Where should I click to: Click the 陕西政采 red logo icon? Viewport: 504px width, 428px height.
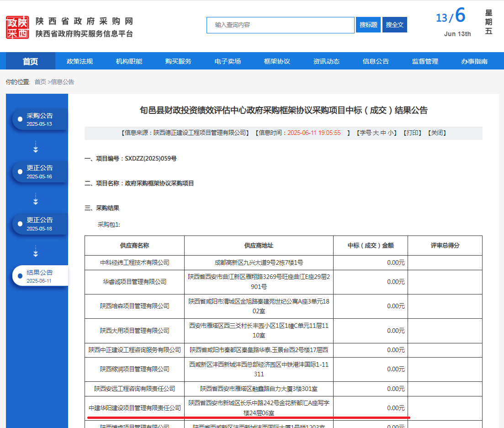click(x=17, y=27)
